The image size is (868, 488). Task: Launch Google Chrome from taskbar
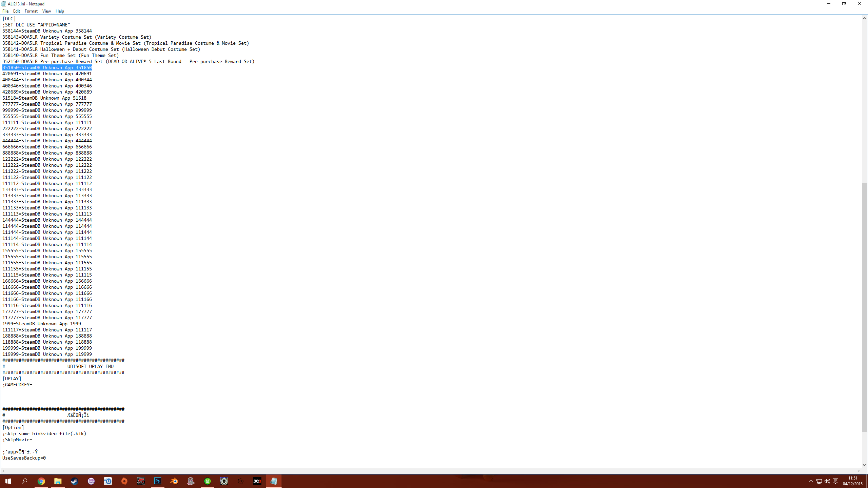(41, 481)
